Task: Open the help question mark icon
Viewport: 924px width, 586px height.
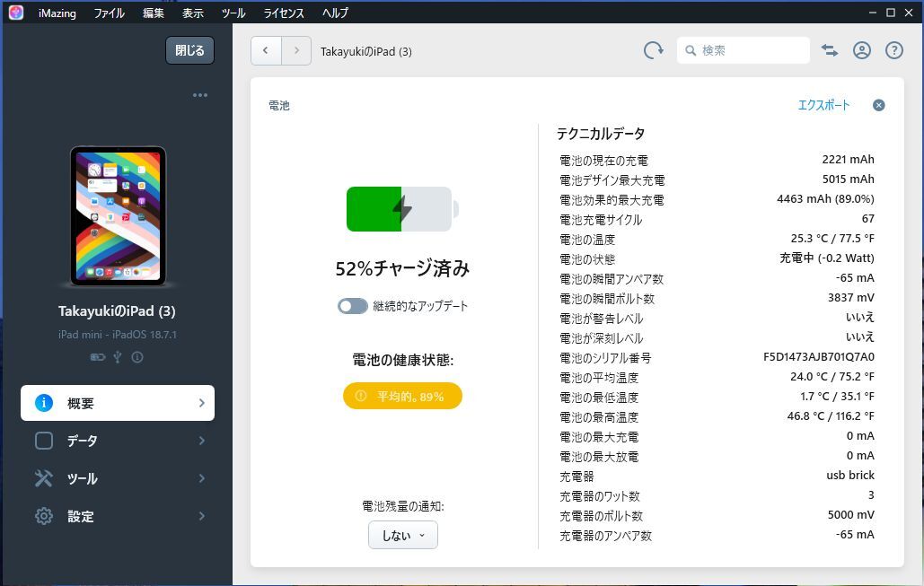Action: click(894, 50)
